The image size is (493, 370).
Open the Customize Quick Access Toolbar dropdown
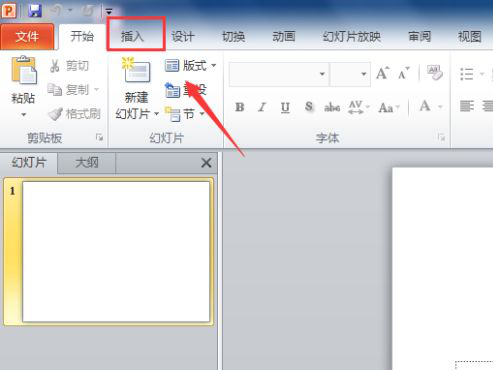109,11
